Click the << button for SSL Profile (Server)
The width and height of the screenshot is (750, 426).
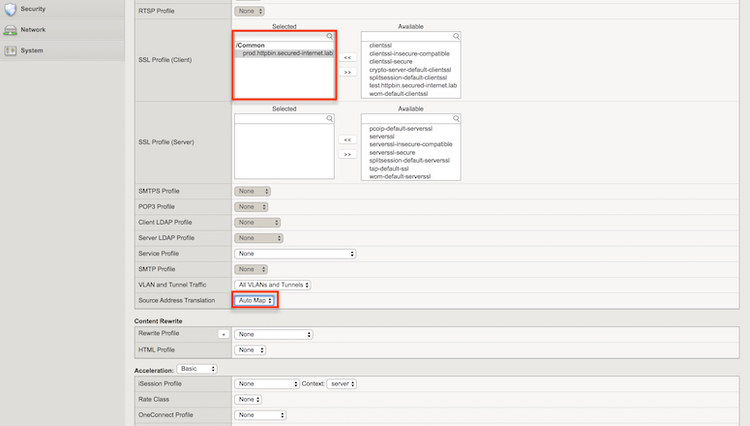click(348, 140)
